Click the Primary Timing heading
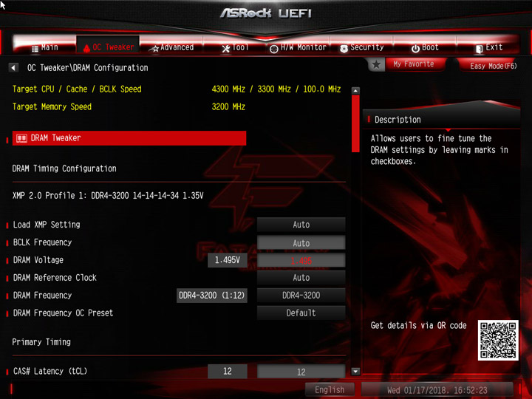This screenshot has width=532, height=399. pyautogui.click(x=41, y=342)
